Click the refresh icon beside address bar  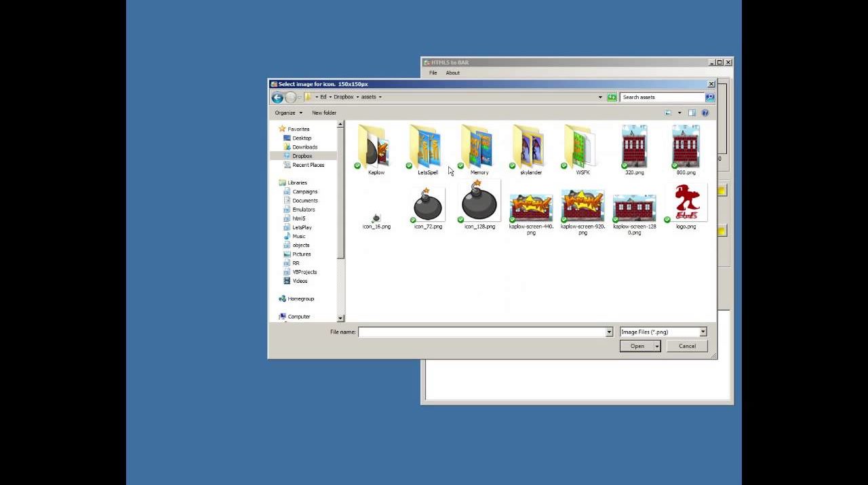(612, 98)
